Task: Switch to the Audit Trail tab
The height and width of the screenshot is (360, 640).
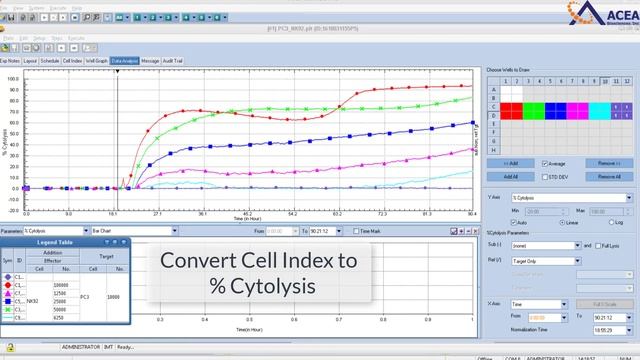Action: pyautogui.click(x=173, y=61)
